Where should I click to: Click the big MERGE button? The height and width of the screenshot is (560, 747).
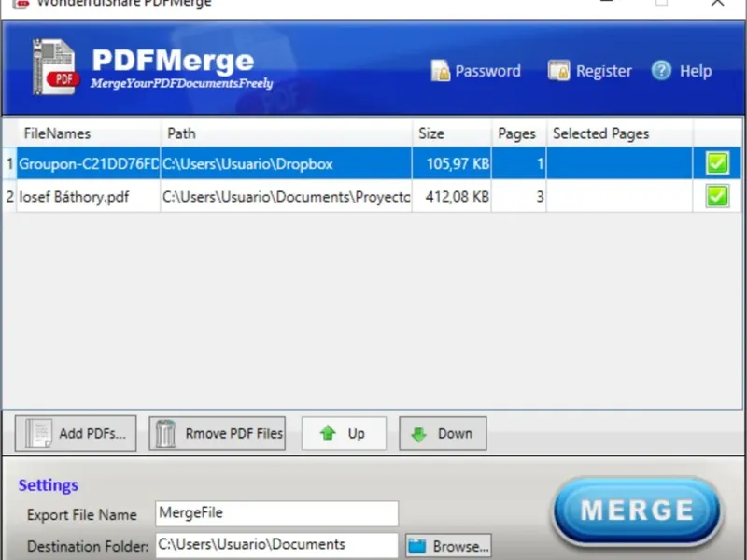point(637,510)
